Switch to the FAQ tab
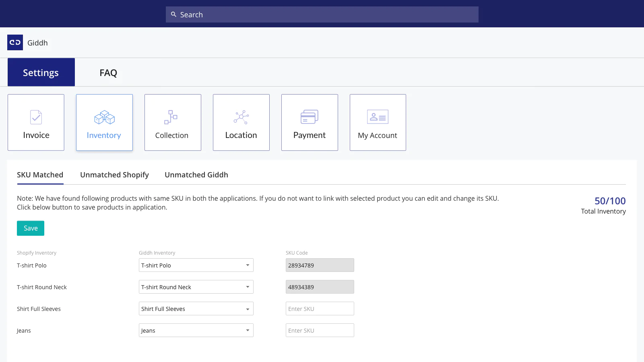 point(108,73)
